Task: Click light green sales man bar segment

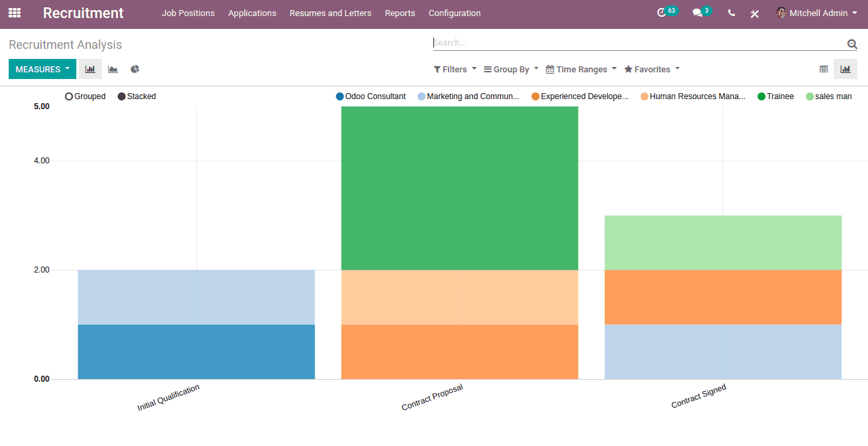Action: coord(723,242)
